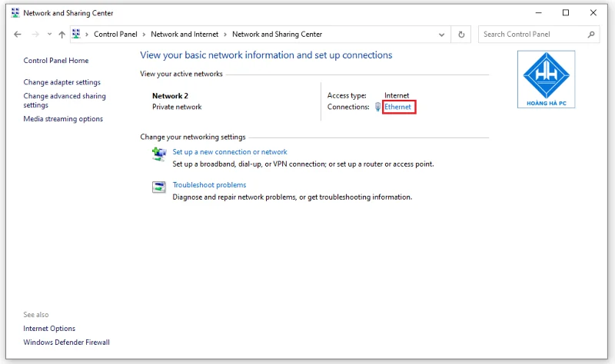The image size is (615, 364).
Task: Click the Ethernet plug icon beside Connections
Action: pyautogui.click(x=377, y=107)
